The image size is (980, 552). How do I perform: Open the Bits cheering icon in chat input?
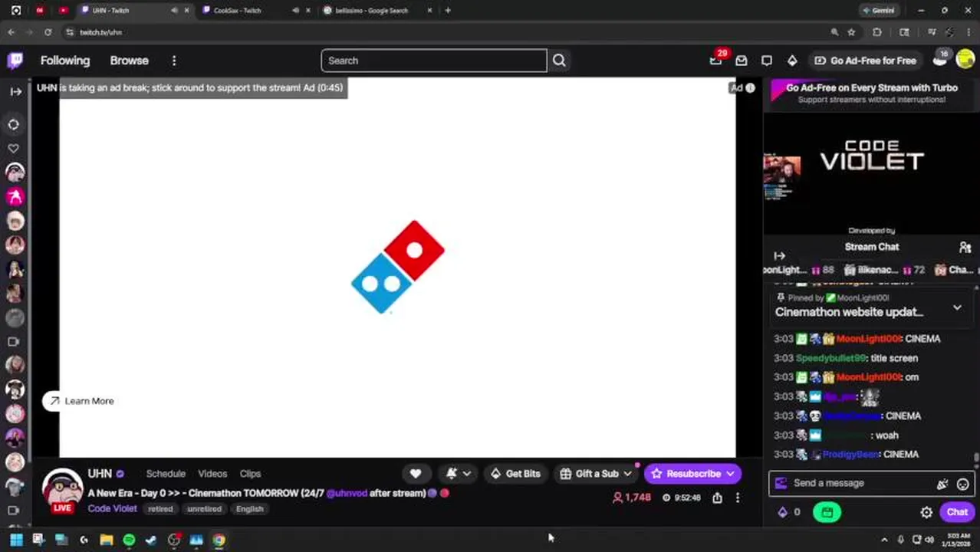(x=942, y=484)
